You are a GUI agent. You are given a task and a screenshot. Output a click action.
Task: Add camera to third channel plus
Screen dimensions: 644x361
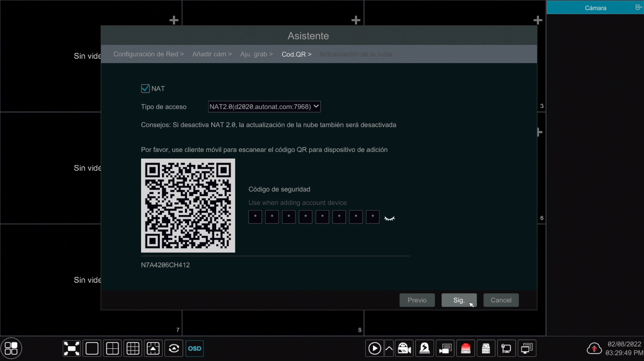coord(538,20)
